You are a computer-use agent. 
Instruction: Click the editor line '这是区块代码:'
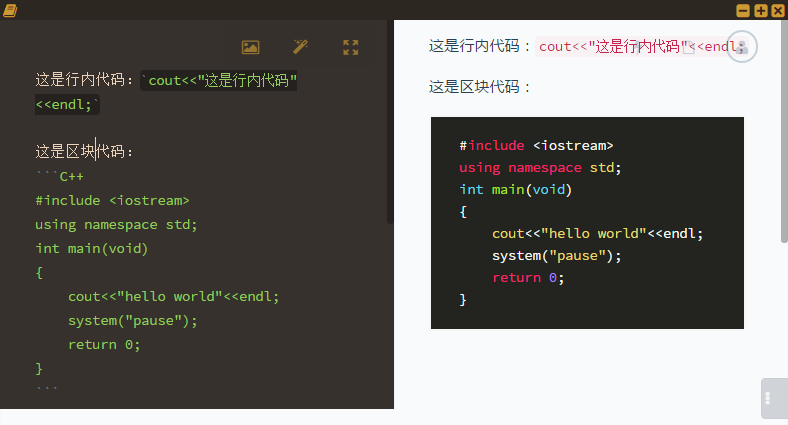[x=84, y=151]
